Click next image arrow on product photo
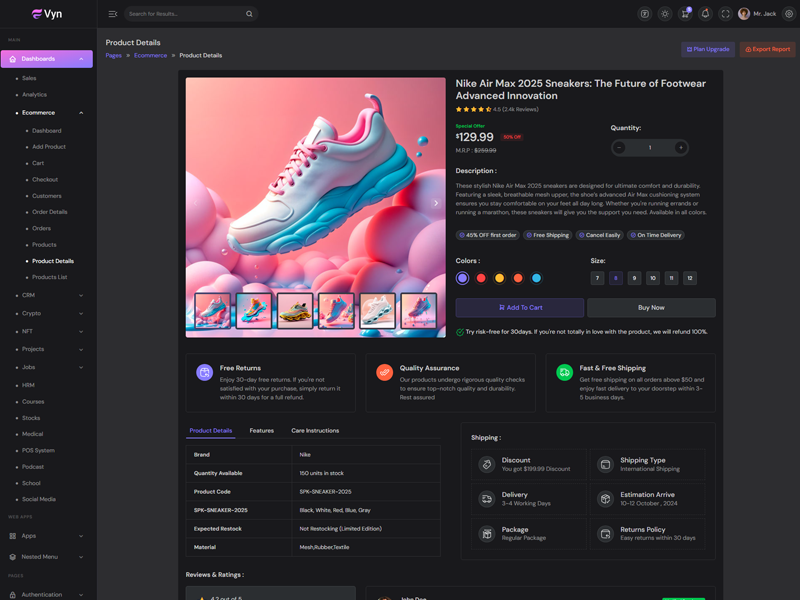800x600 pixels. (435, 203)
